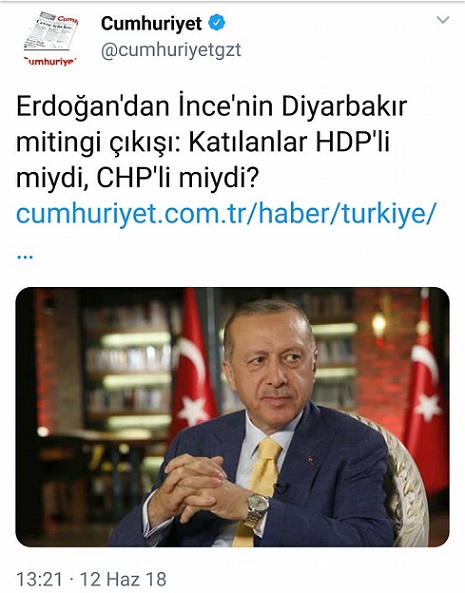Select the 12 Haz 18 date
The height and width of the screenshot is (593, 465).
point(123,579)
